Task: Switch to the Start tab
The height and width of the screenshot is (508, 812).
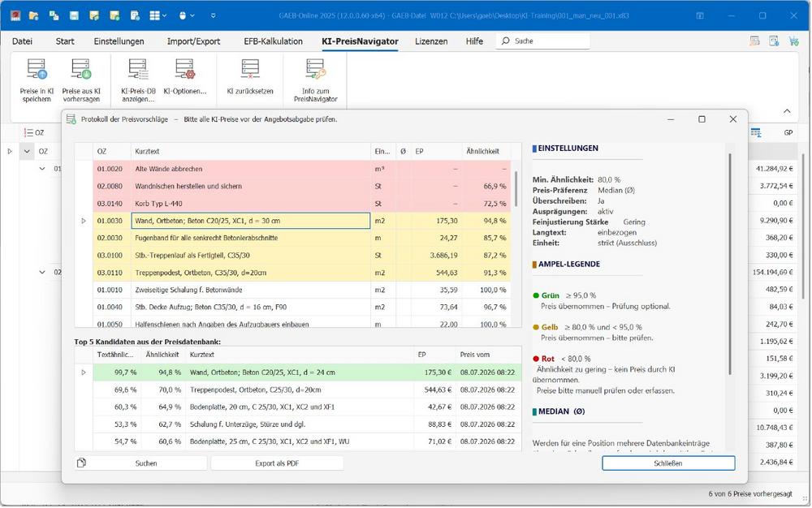Action: [65, 41]
